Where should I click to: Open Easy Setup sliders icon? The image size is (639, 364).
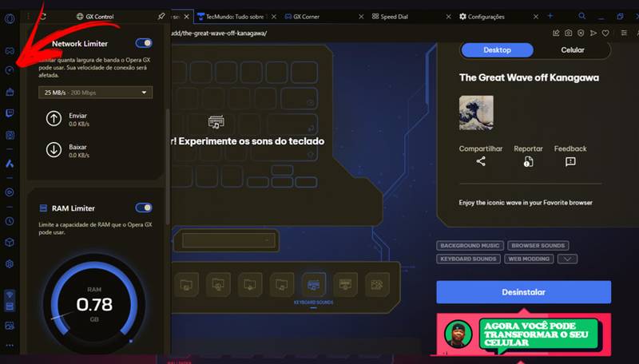[x=624, y=33]
